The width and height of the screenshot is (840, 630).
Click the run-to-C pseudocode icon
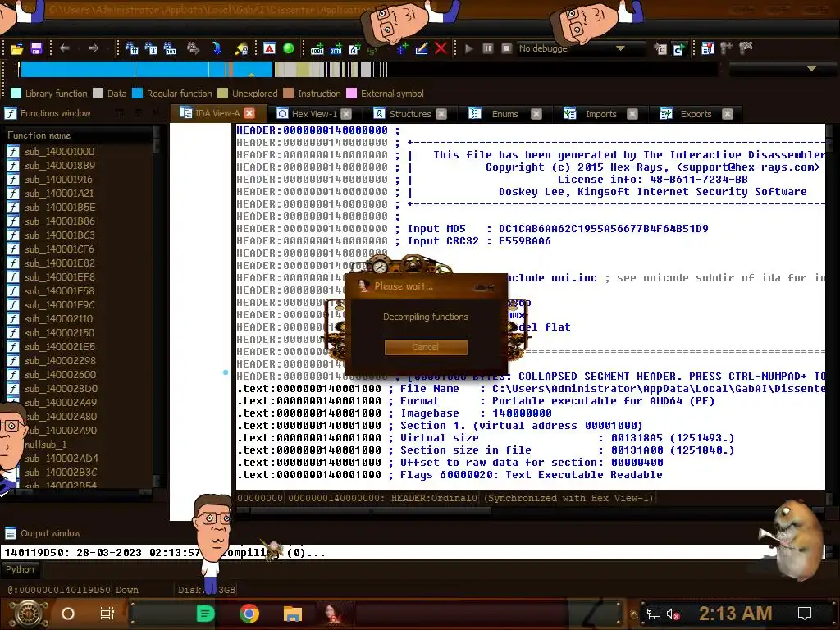[679, 49]
